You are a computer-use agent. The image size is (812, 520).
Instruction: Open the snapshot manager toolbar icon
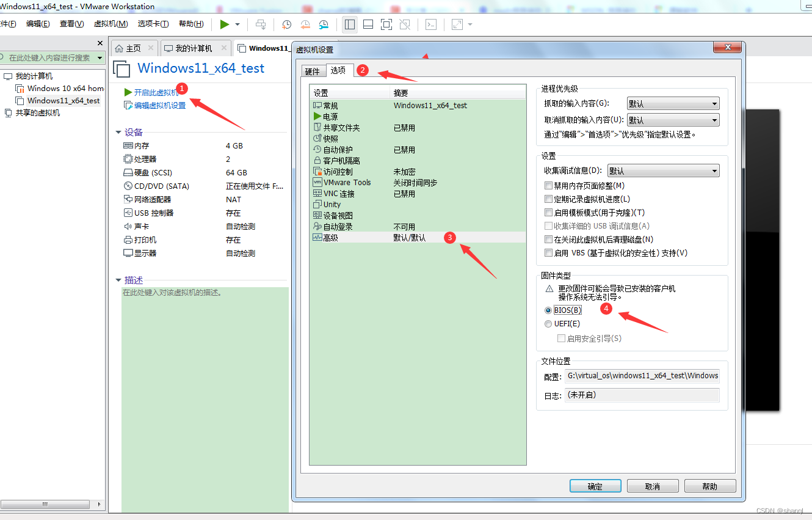pos(324,24)
